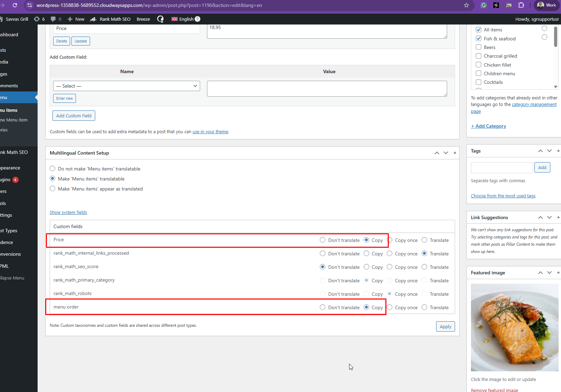Open the New content menu
This screenshot has height=392, width=561.
pos(76,19)
